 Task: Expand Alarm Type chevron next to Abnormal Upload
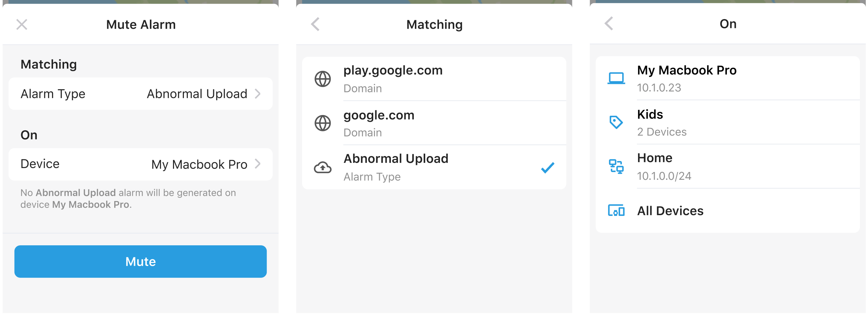258,94
